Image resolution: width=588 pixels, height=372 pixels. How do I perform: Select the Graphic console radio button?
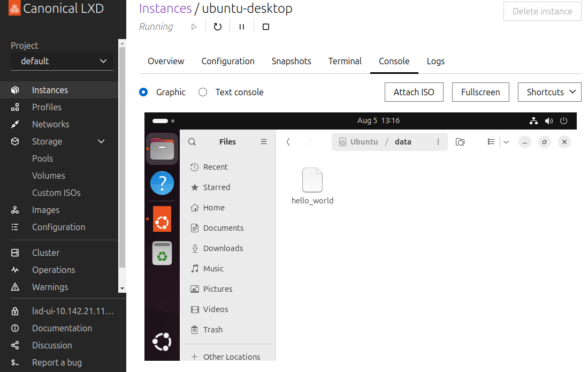143,92
